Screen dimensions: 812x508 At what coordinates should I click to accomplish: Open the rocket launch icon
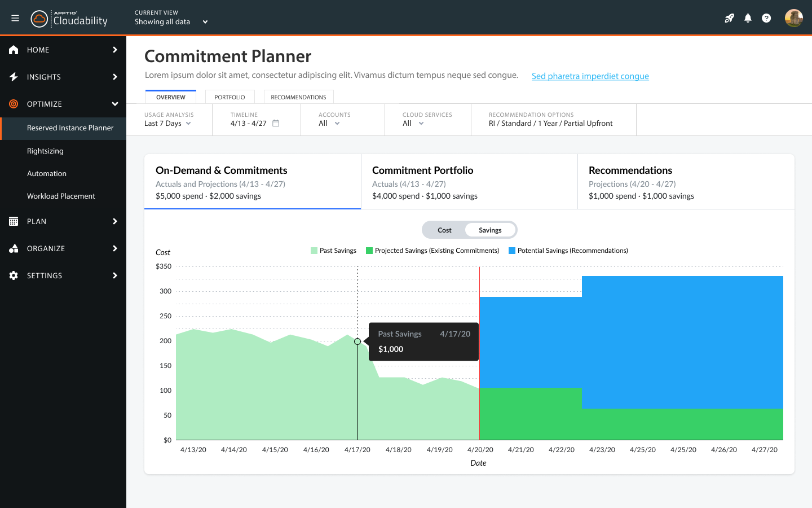[729, 18]
